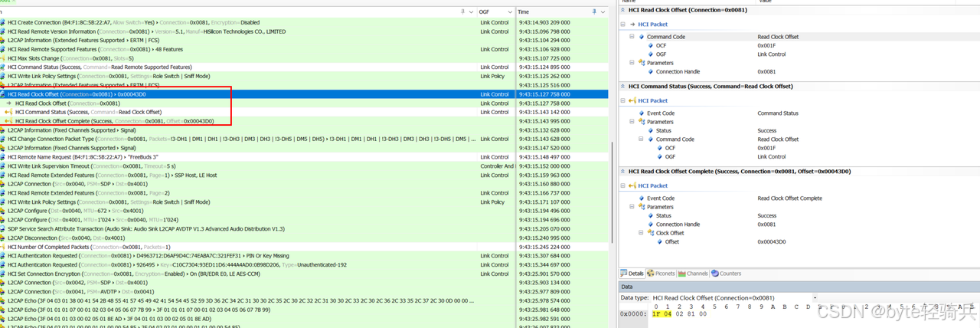
Task: Select HCI Write Link Supervision Timeout row
Action: coord(305,166)
